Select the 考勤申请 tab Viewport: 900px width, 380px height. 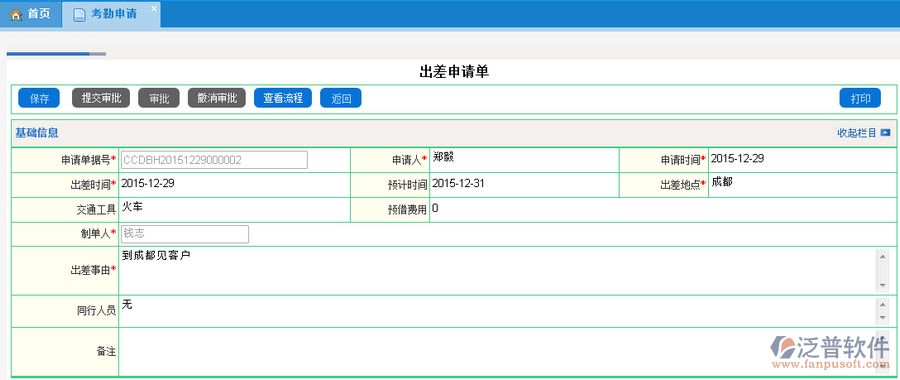[111, 14]
